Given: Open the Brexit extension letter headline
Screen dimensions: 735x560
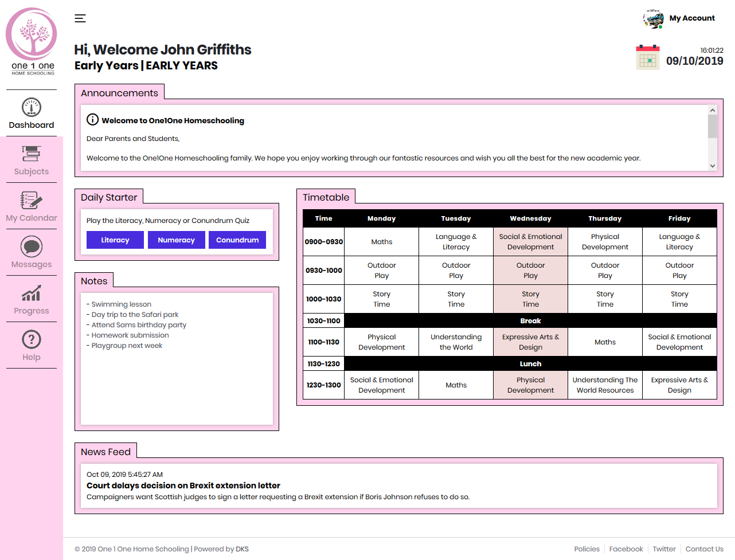Looking at the screenshot, I should point(183,485).
